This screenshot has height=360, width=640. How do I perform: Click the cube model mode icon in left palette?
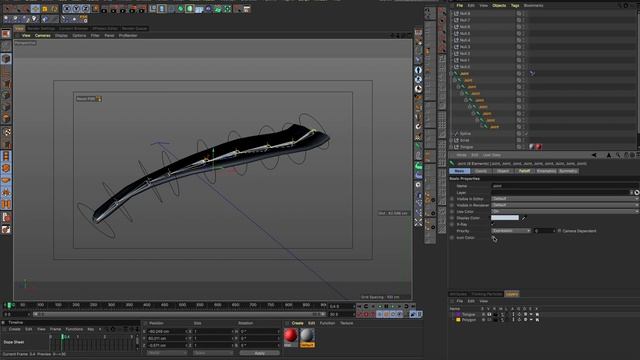(x=6, y=59)
